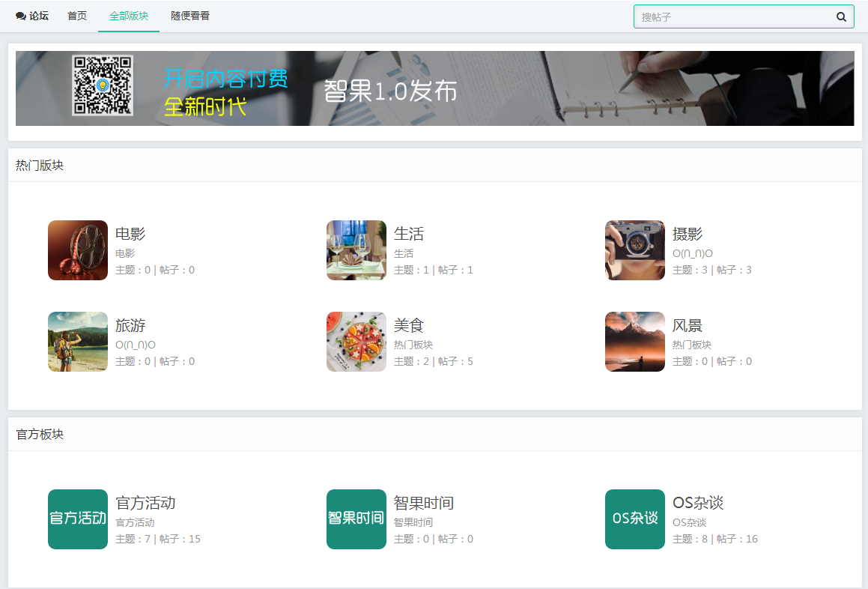868x589 pixels.
Task: Click the search magnifier icon
Action: pyautogui.click(x=841, y=16)
